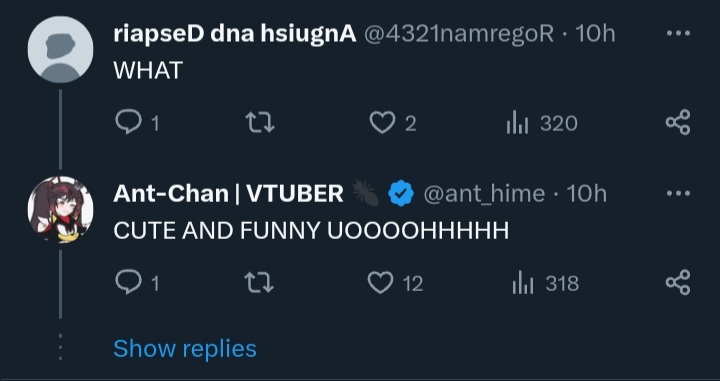Expand the thread with Show replies

[x=185, y=348]
